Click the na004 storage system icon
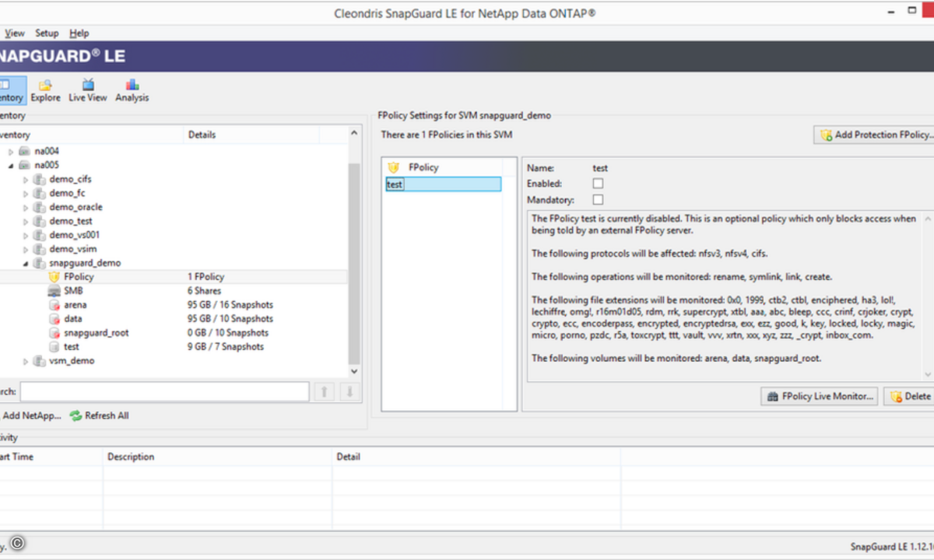934x560 pixels. click(25, 151)
